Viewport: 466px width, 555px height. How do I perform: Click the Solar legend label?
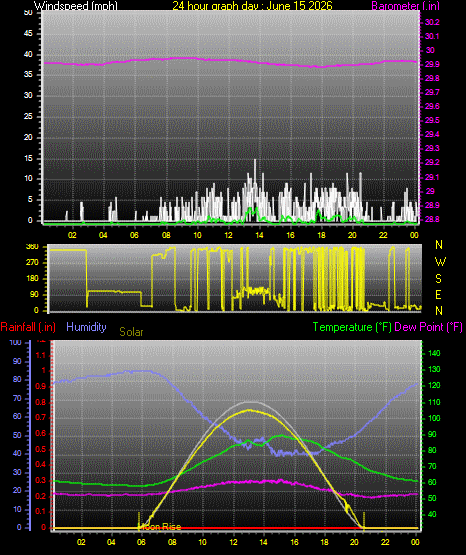pyautogui.click(x=131, y=332)
